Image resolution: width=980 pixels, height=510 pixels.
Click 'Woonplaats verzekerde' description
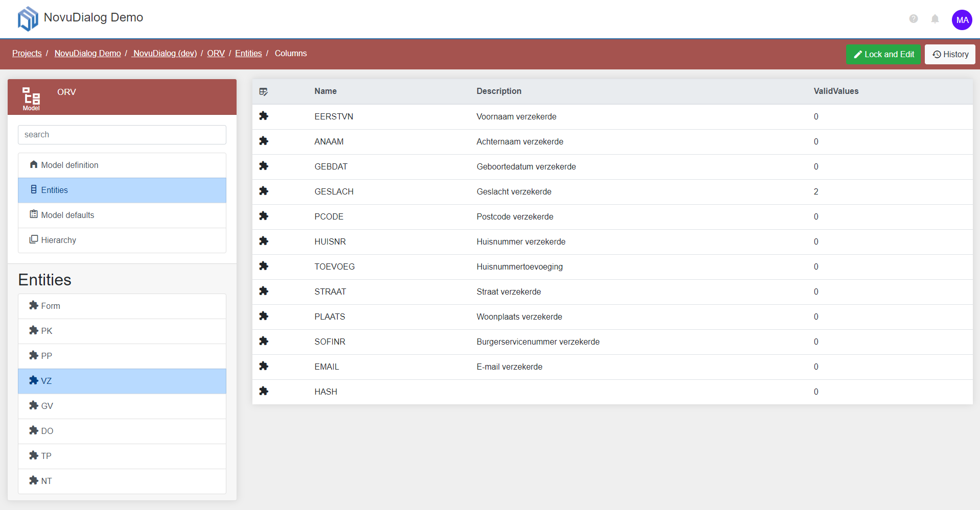click(519, 317)
